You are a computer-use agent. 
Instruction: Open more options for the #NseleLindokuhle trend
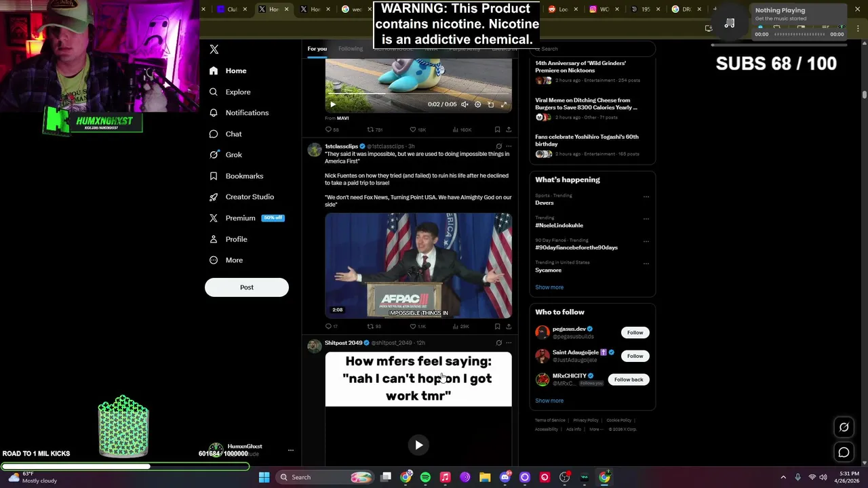click(x=646, y=219)
